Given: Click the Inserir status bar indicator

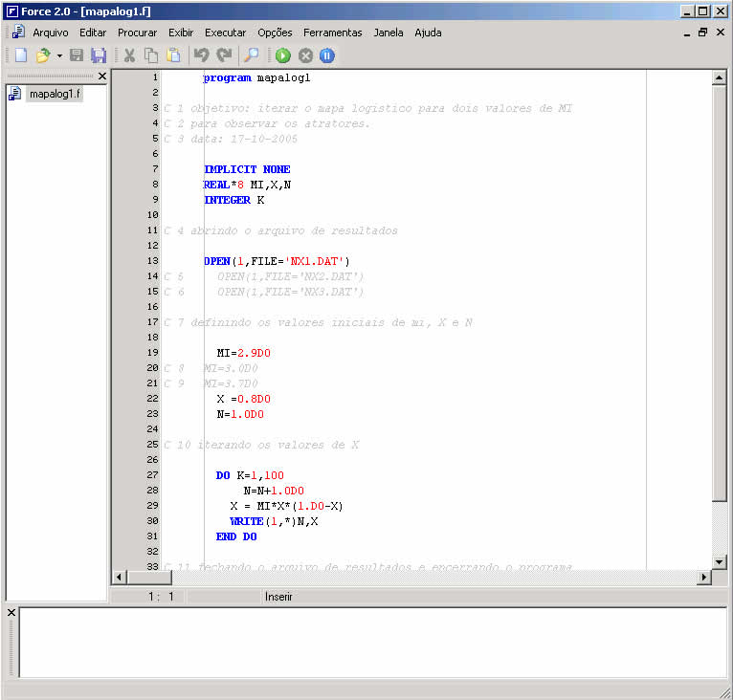Looking at the screenshot, I should coord(278,597).
